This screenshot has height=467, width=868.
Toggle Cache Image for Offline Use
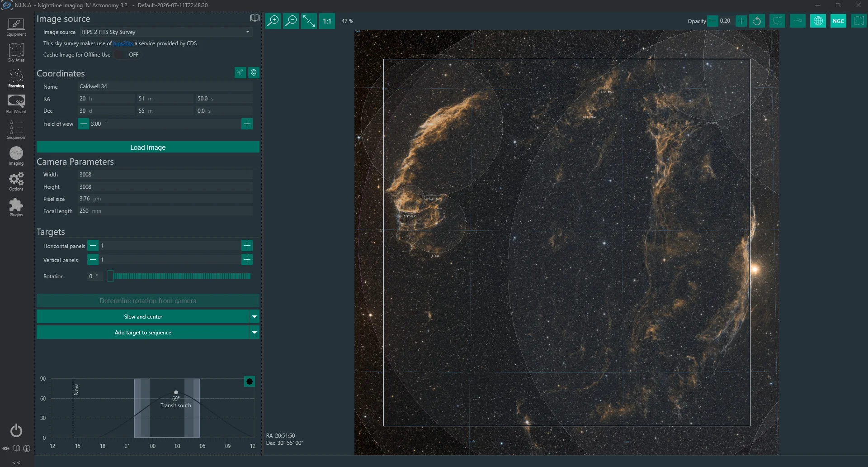(x=127, y=55)
